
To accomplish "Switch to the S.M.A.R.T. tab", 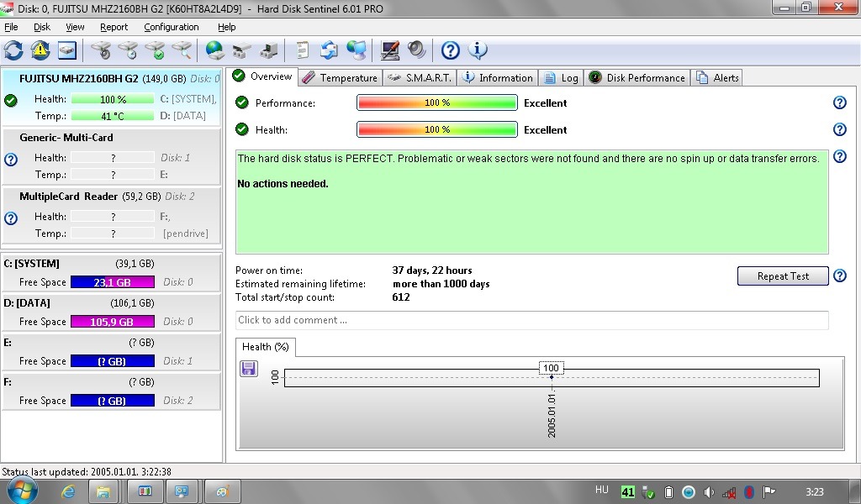I will (x=419, y=78).
